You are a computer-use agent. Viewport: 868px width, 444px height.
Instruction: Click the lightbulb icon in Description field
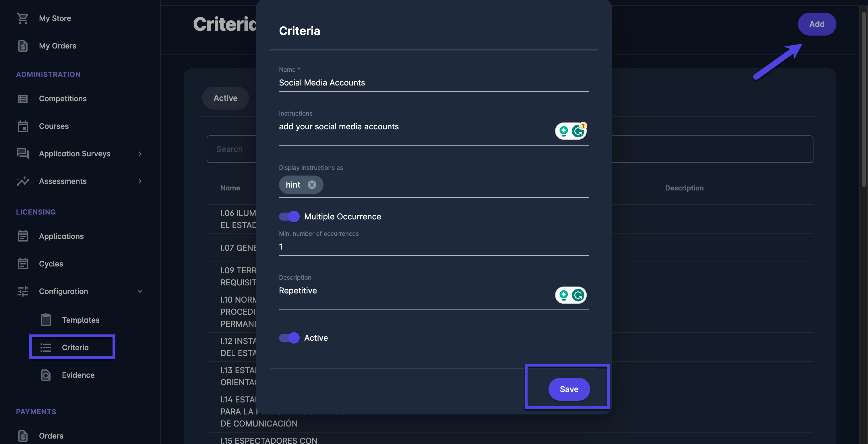(563, 295)
